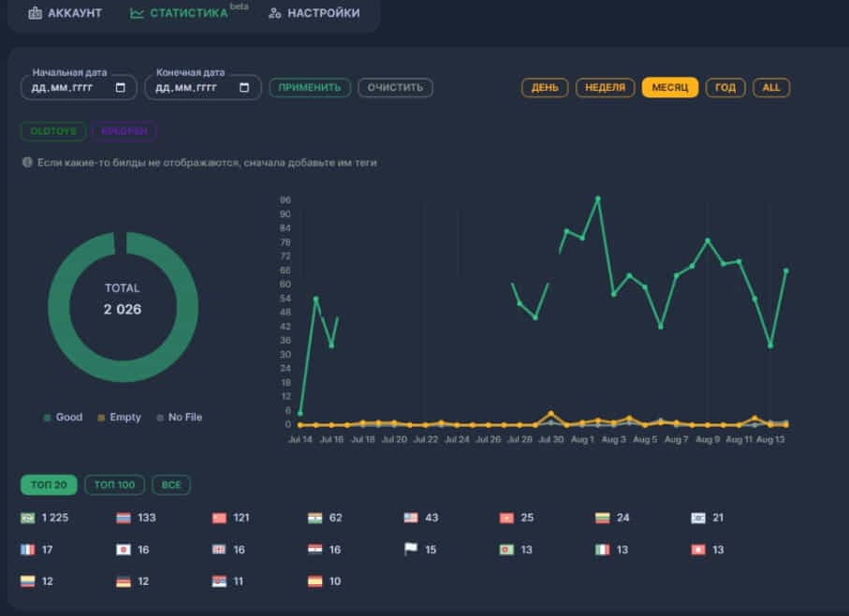Click the Japan flag with 16
The width and height of the screenshot is (849, 616).
pyautogui.click(x=124, y=550)
